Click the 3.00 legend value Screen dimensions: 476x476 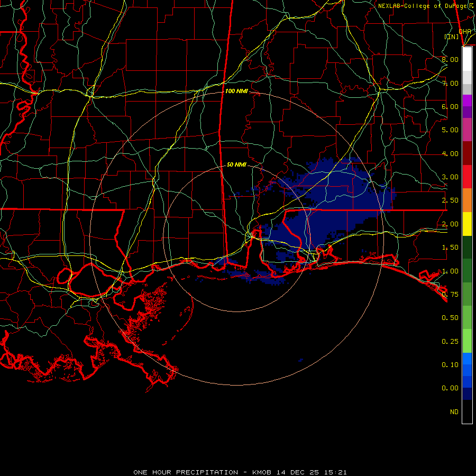click(450, 177)
